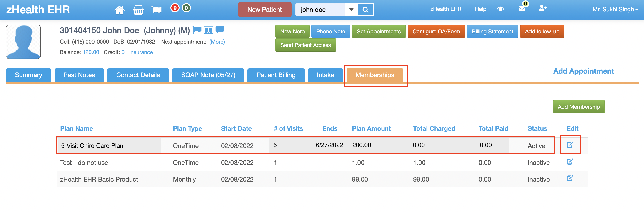Click the white flag icon in header

tap(157, 10)
